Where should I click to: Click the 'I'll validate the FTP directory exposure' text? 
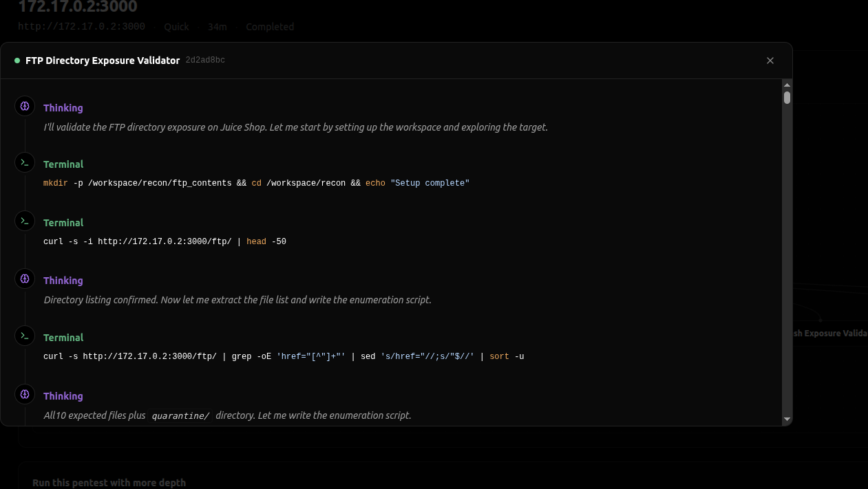(295, 127)
